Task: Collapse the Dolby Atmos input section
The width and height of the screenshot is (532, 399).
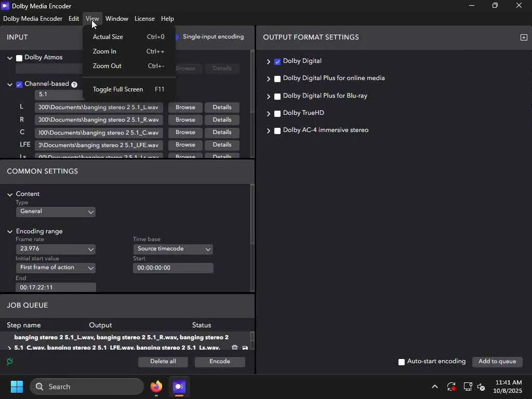Action: coord(10,58)
